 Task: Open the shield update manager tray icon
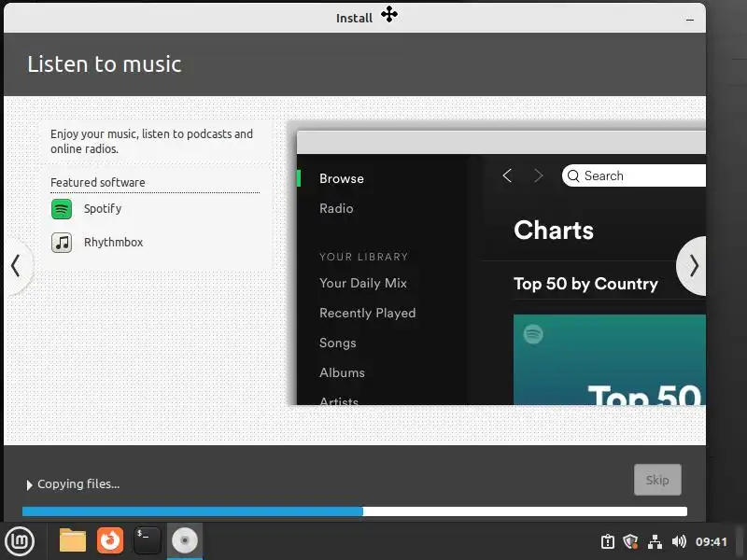coord(631,541)
